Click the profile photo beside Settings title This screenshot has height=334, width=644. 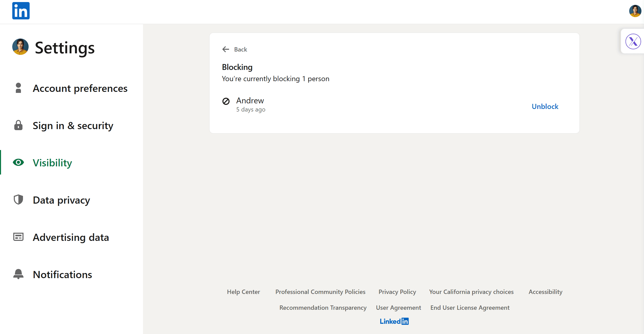(x=20, y=47)
